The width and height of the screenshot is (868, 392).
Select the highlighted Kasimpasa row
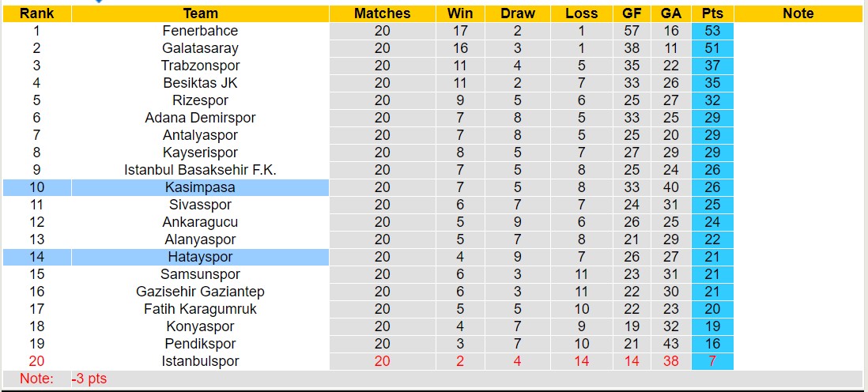pos(200,187)
